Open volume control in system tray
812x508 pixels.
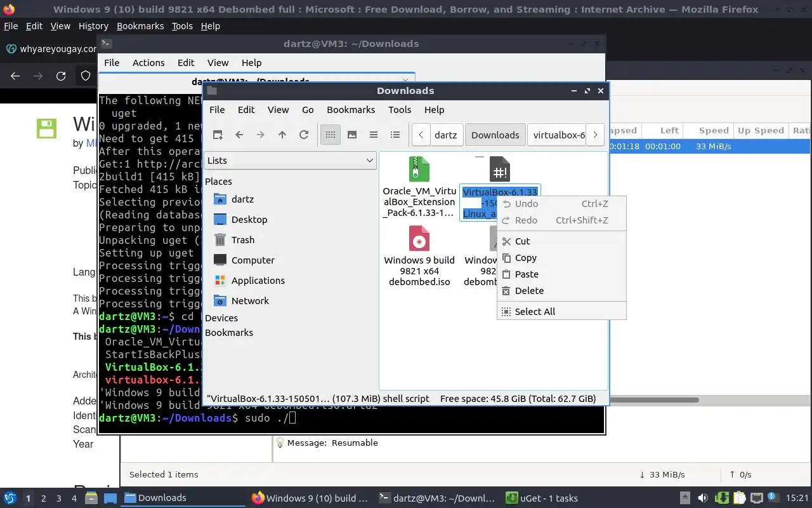(703, 498)
